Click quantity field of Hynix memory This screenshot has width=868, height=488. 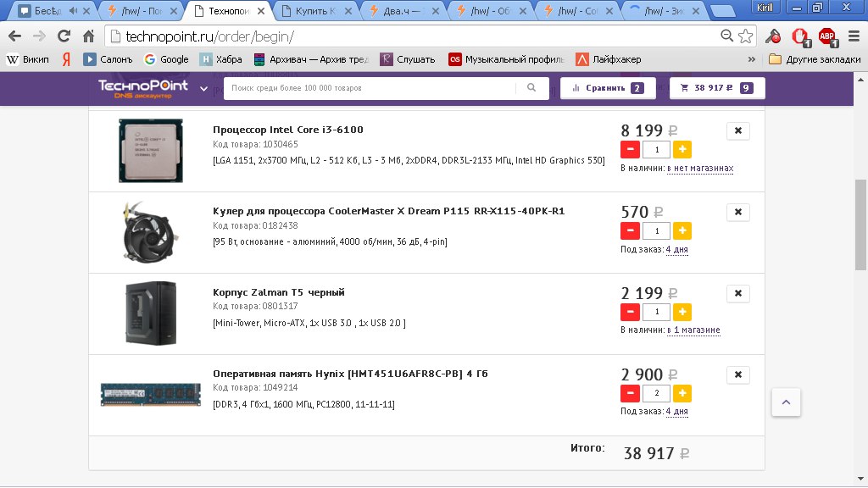click(657, 393)
